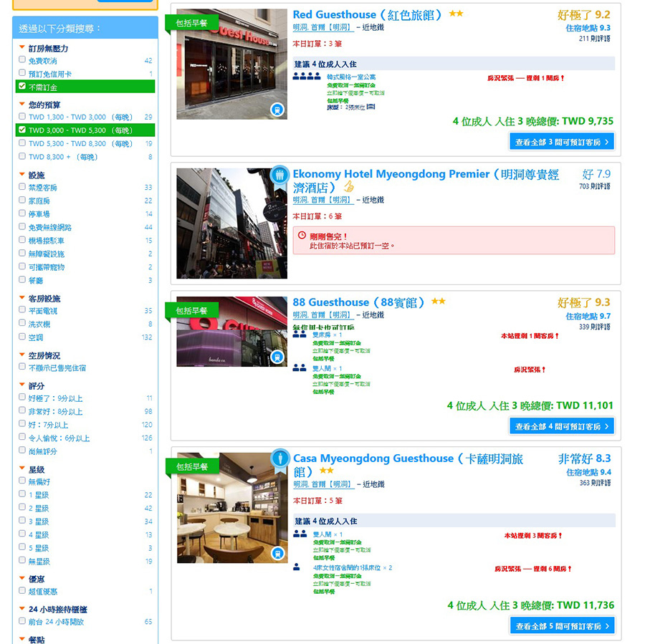Collapse the 訂房無壓力 filter section
This screenshot has width=645, height=644.
[22, 47]
